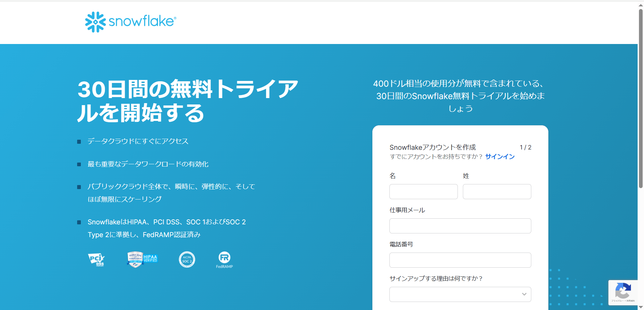Click the FedRAMP badge icon
The width and height of the screenshot is (644, 310).
pyautogui.click(x=224, y=260)
